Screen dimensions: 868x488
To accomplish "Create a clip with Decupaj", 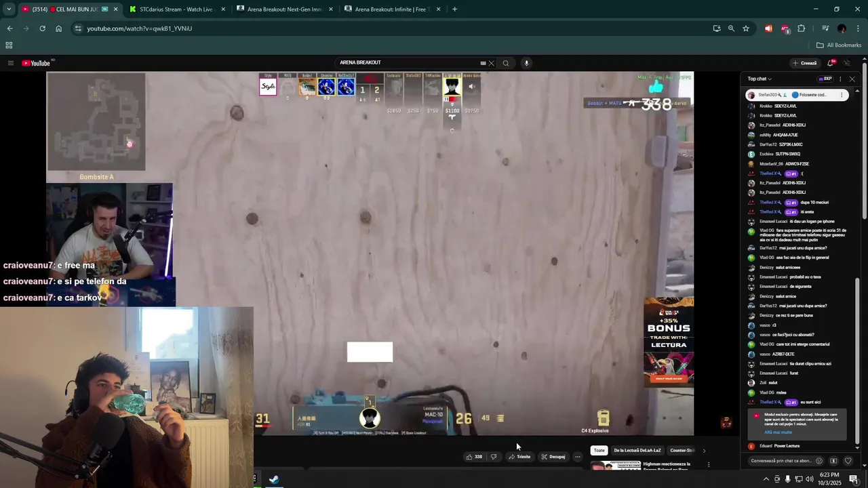I will pos(553,457).
